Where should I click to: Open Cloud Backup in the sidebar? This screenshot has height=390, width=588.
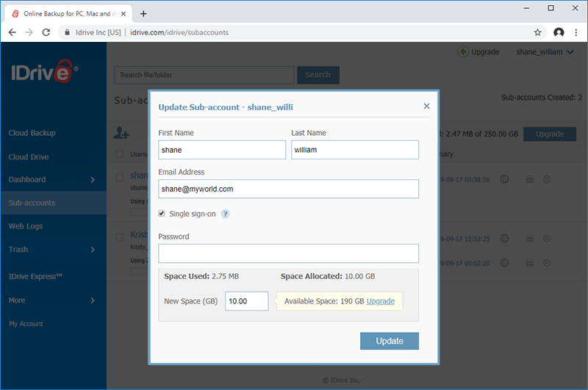pyautogui.click(x=32, y=133)
